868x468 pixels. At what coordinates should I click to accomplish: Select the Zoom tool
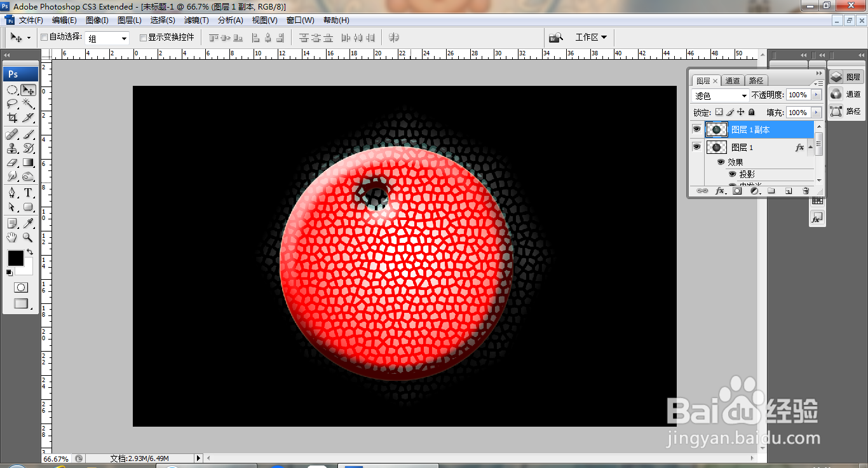pyautogui.click(x=28, y=237)
